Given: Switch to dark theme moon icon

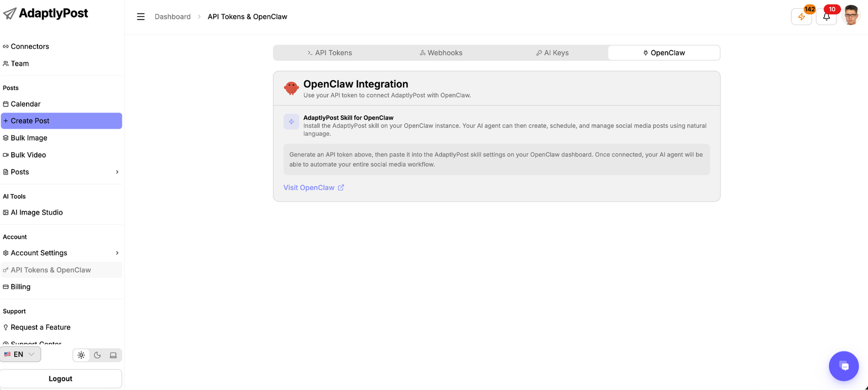Looking at the screenshot, I should [x=97, y=355].
